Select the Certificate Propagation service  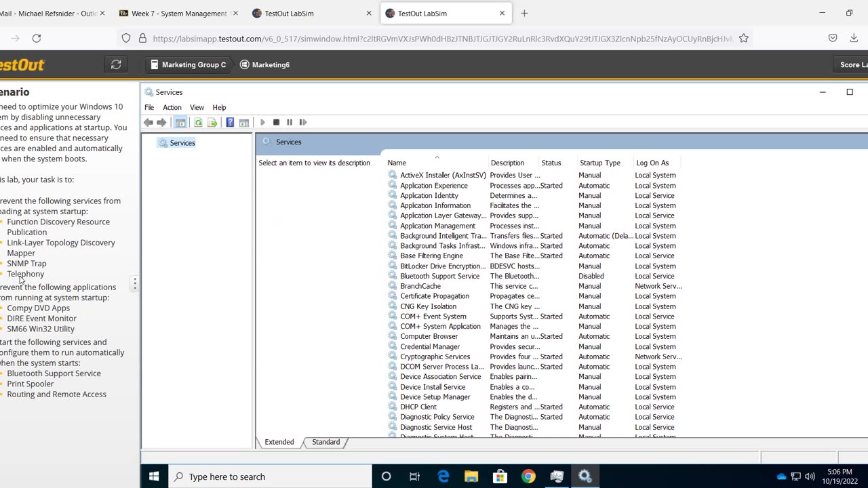coord(534,296)
